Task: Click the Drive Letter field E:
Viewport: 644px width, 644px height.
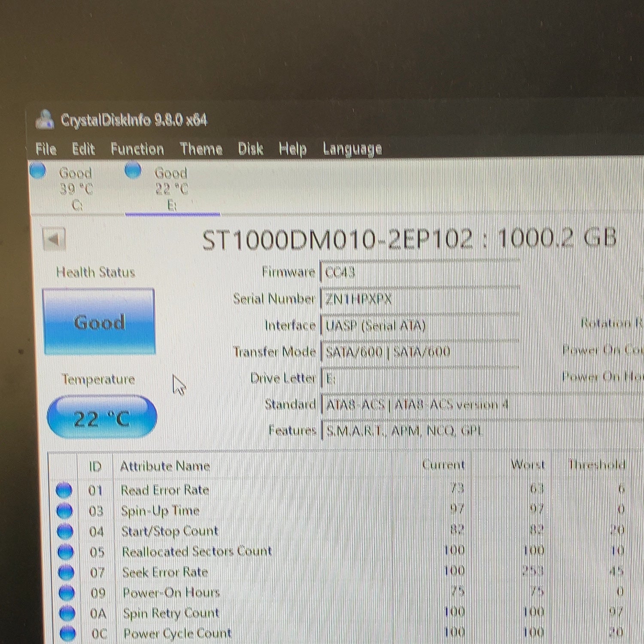Action: (420, 378)
